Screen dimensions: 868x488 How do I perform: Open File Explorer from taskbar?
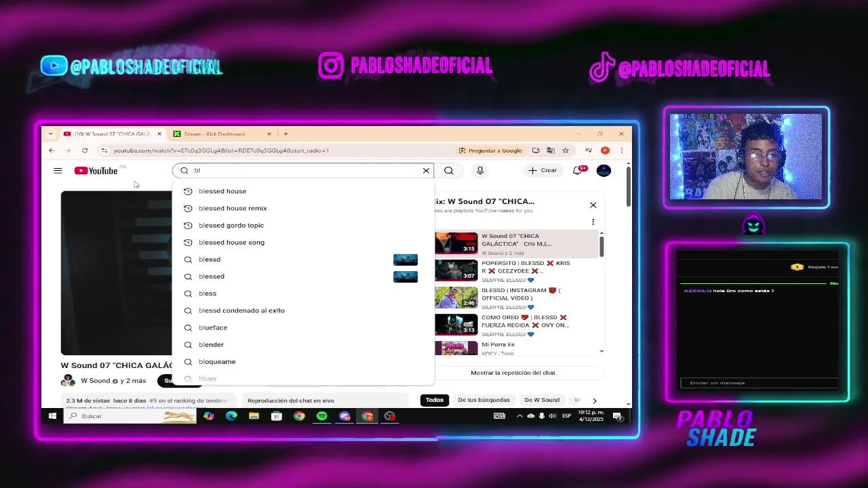[x=254, y=416]
